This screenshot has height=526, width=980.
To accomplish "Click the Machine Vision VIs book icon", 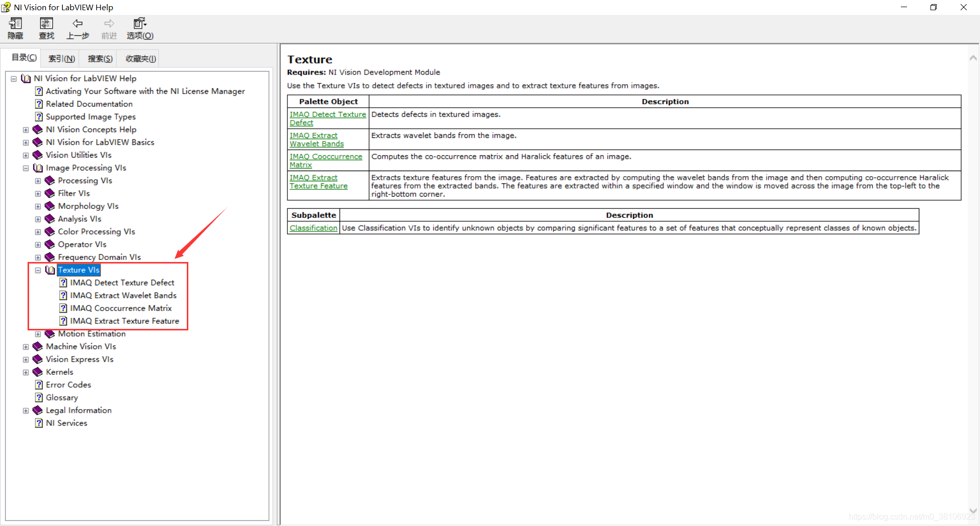I will [x=38, y=347].
